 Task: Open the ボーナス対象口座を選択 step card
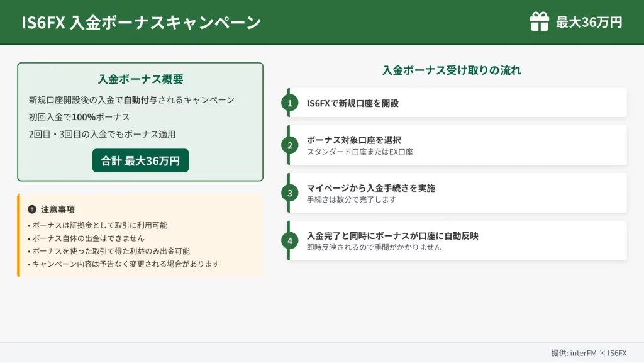click(458, 145)
